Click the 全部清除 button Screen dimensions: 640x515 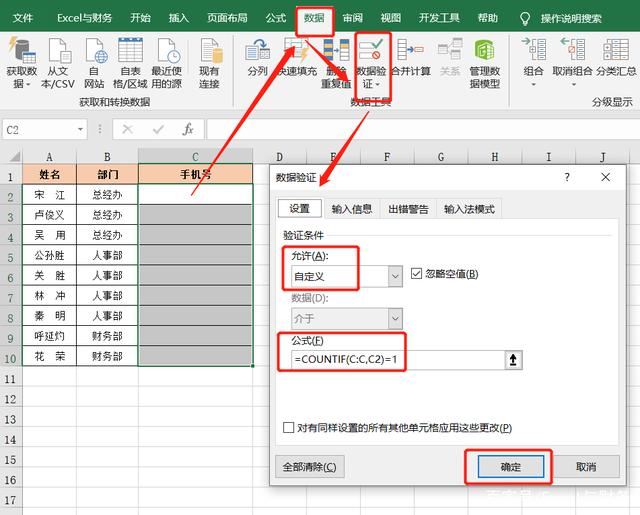[309, 466]
